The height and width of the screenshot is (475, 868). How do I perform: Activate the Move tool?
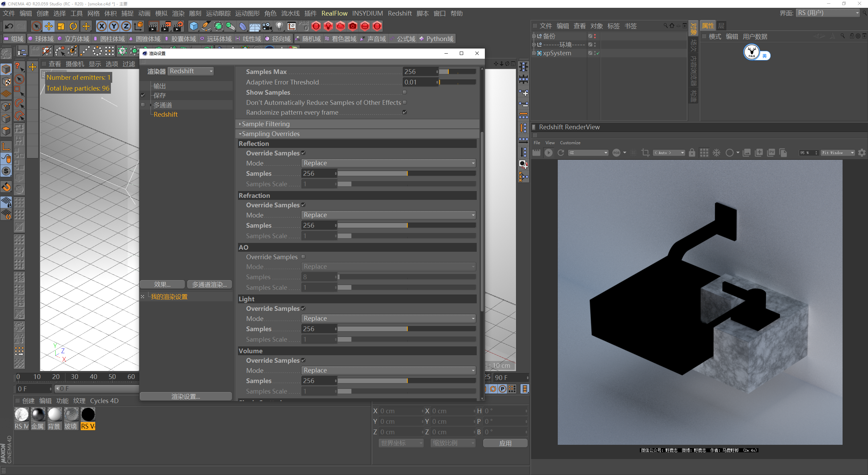click(49, 26)
